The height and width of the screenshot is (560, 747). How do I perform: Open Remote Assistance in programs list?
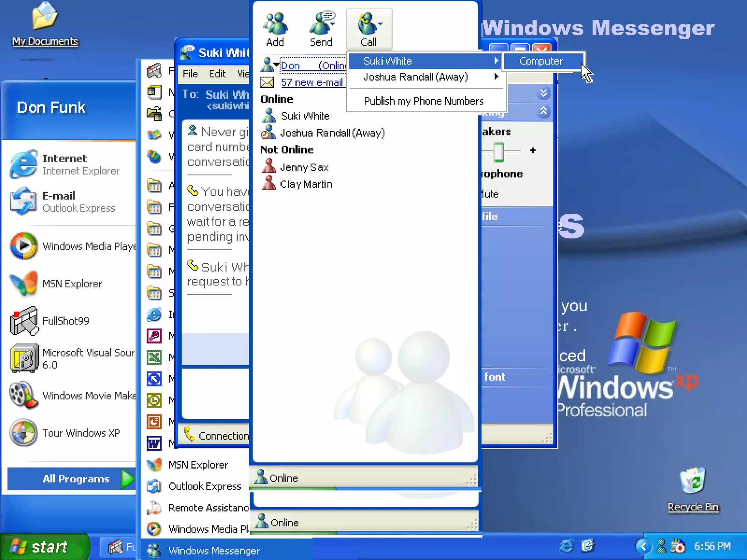[197, 508]
